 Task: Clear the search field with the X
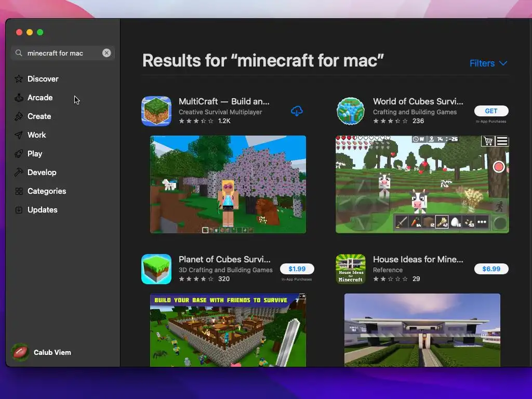pos(107,53)
